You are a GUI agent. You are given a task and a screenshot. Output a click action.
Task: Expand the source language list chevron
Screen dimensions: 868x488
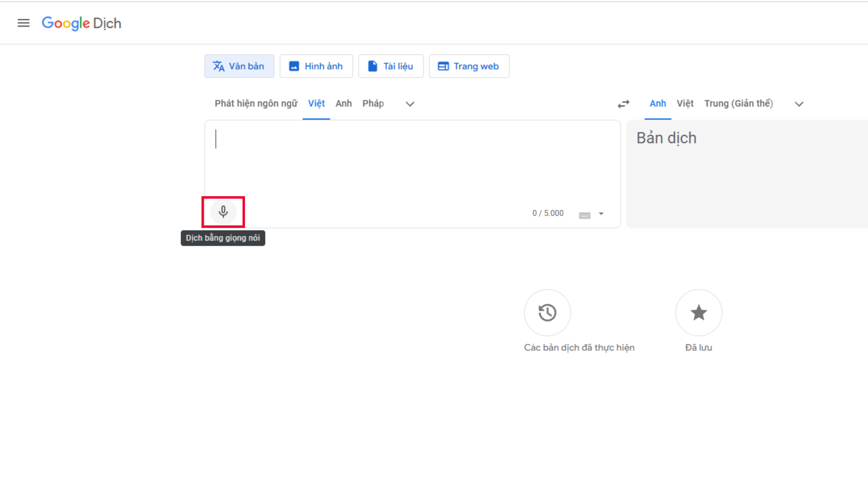[x=410, y=104]
